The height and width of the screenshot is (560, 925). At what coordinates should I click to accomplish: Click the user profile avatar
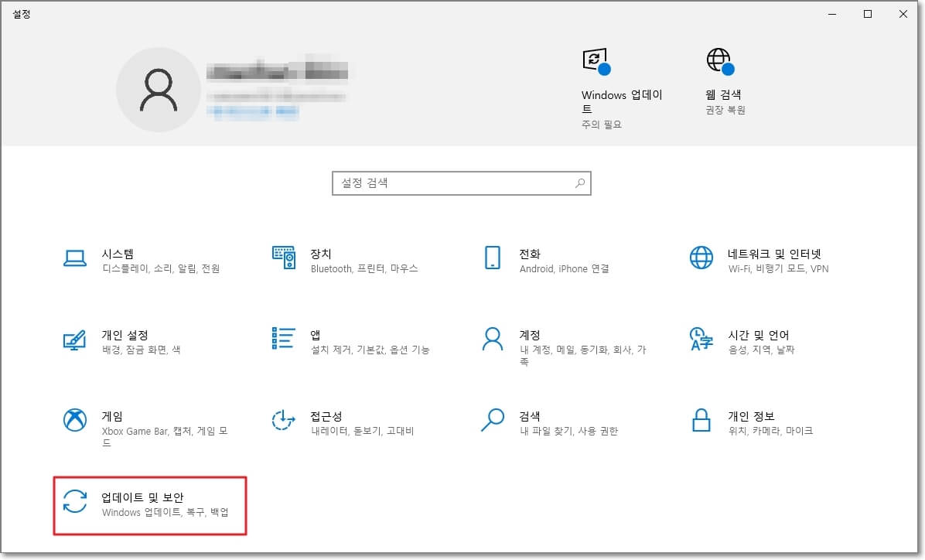[158, 90]
